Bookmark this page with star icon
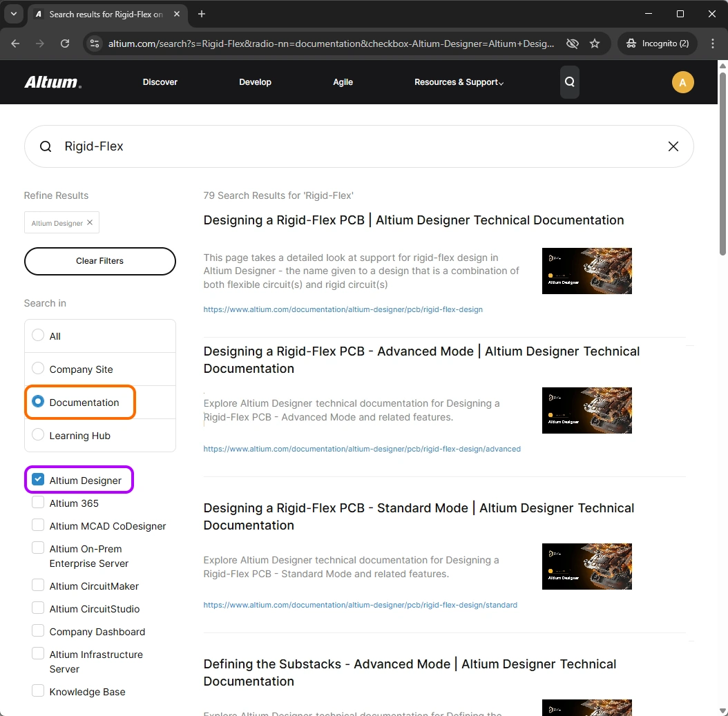The width and height of the screenshot is (728, 716). (x=595, y=43)
